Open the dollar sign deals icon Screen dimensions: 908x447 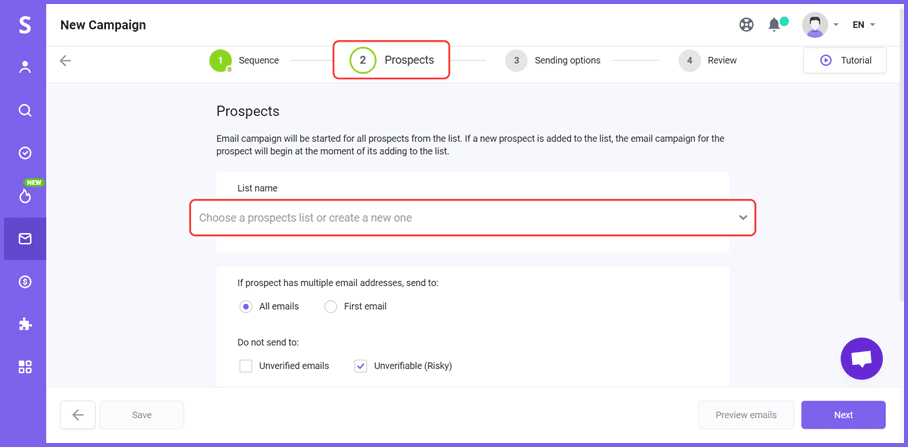[25, 282]
